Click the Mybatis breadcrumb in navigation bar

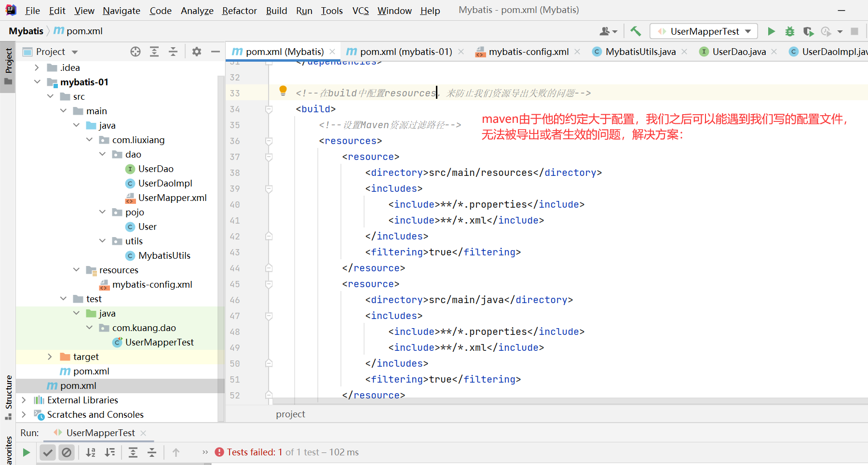(x=26, y=31)
